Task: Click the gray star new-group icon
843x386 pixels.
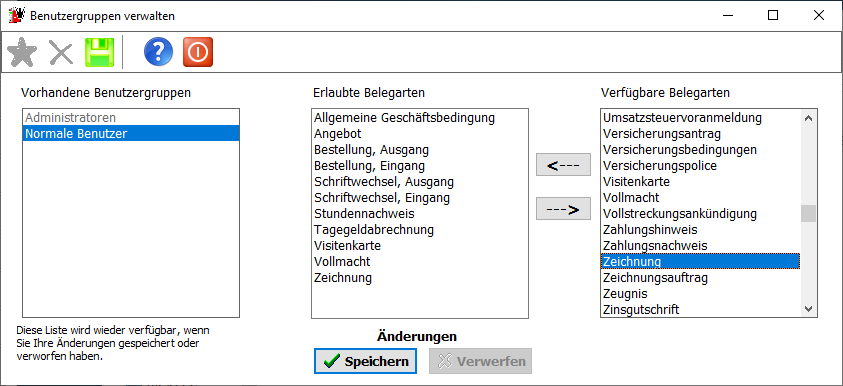Action: coord(22,52)
